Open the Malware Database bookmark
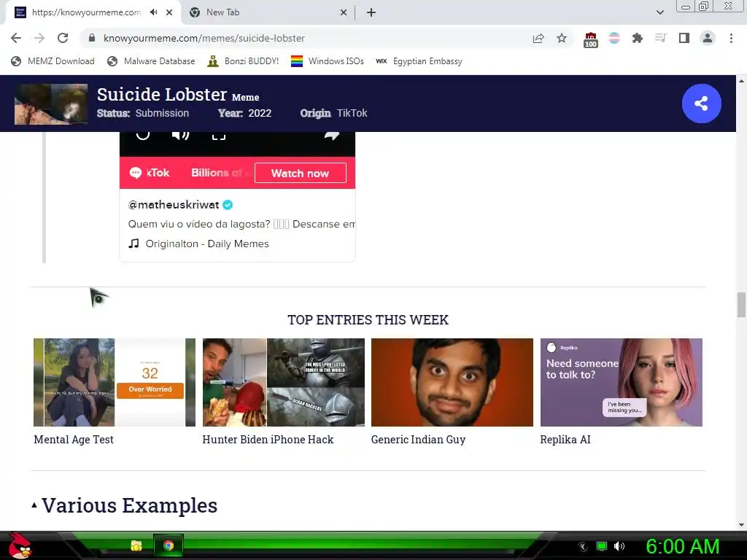Screen dimensions: 747x560 pyautogui.click(x=151, y=61)
